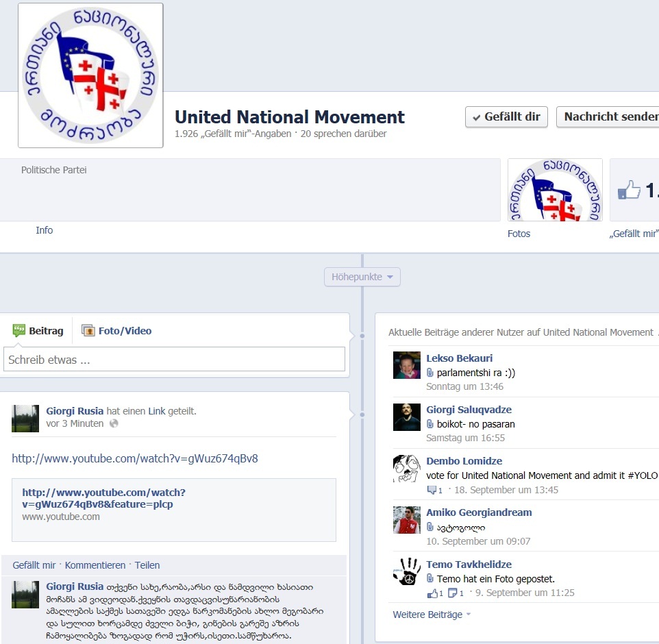Screen dimensions: 659x644
Task: Click 'www.youtube.com' in link preview
Action: (x=61, y=517)
